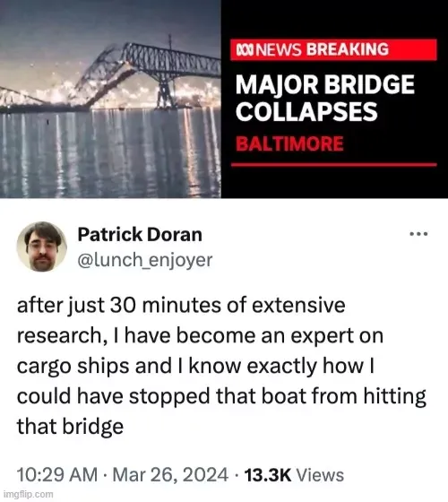448x502 pixels.
Task: Open the three-dot tweet options menu
Action: (418, 234)
